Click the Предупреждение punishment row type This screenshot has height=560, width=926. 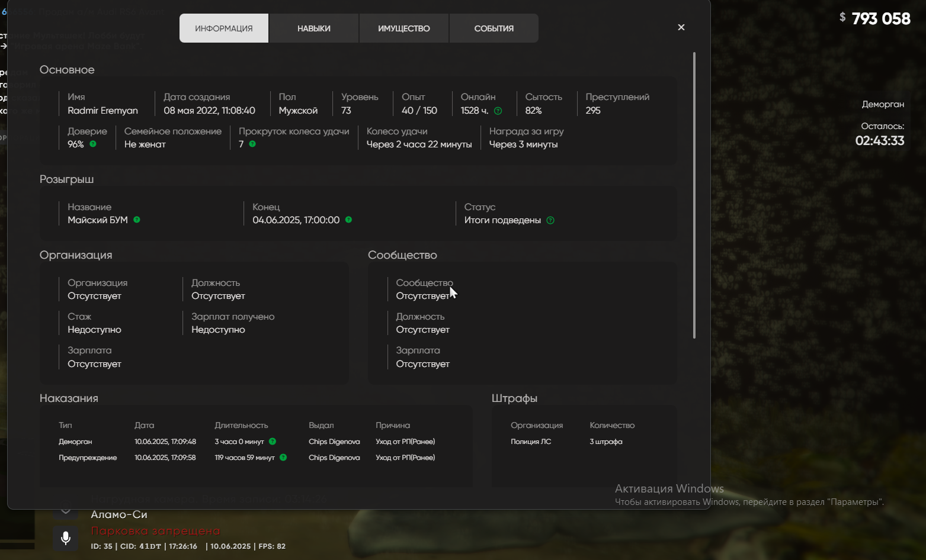[88, 458]
